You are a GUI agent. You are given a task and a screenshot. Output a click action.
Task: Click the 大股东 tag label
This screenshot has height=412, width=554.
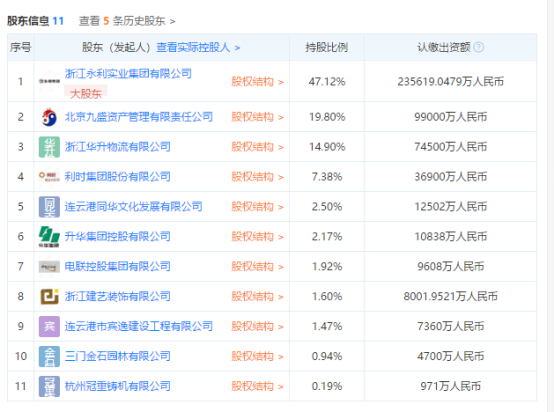click(86, 93)
